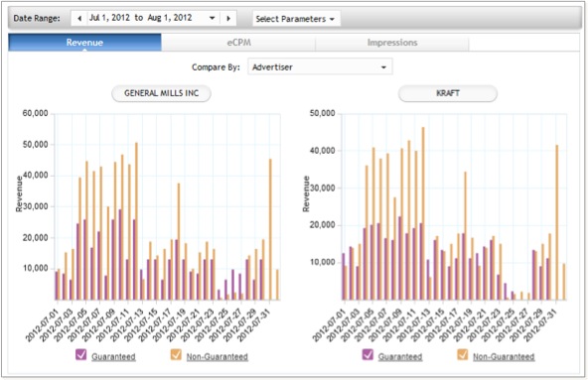Screen dimensions: 588x380
Task: Click the 50,000 axis label on Kraft chart
Action: coord(322,113)
